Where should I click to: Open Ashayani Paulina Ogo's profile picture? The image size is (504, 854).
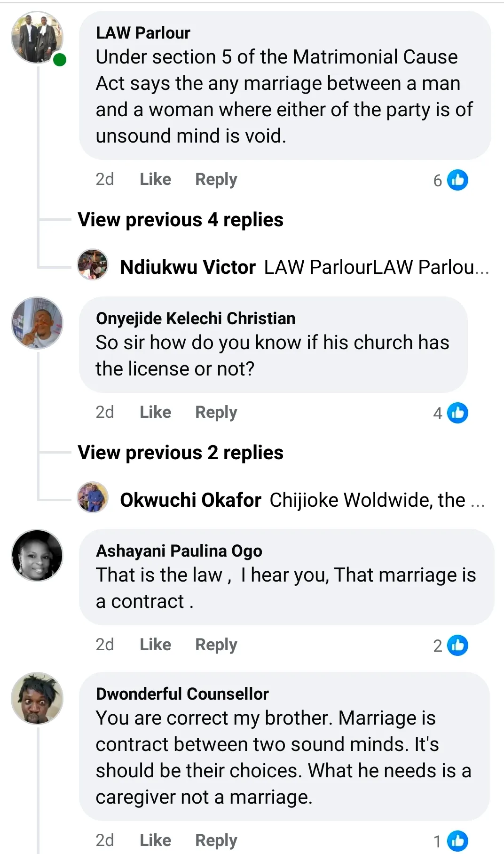pyautogui.click(x=37, y=555)
